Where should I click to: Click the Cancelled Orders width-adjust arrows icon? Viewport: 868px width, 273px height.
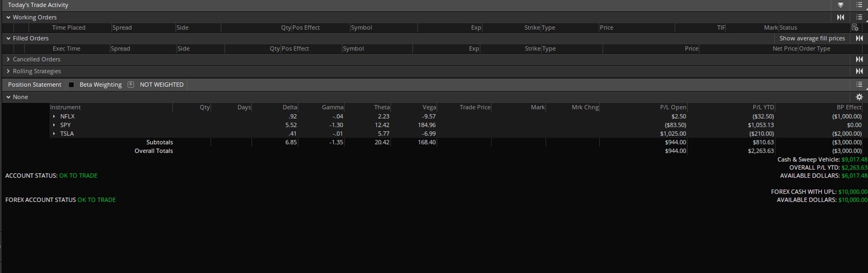click(859, 59)
